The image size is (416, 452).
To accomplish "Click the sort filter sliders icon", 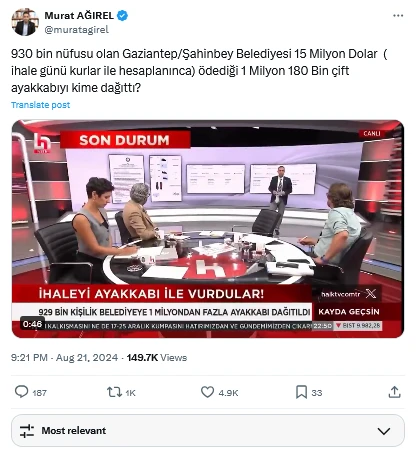I will pyautogui.click(x=27, y=431).
